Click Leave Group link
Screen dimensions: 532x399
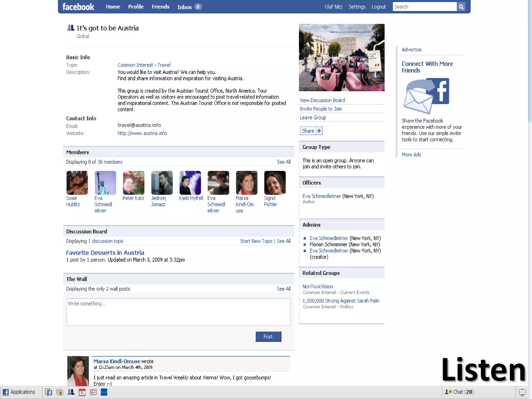(313, 117)
